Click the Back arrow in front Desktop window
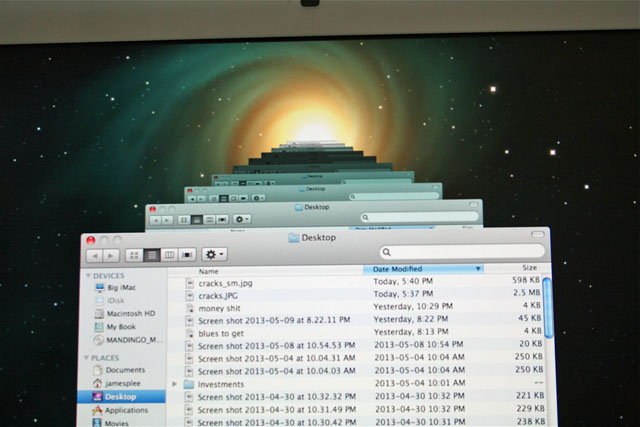 coord(95,256)
